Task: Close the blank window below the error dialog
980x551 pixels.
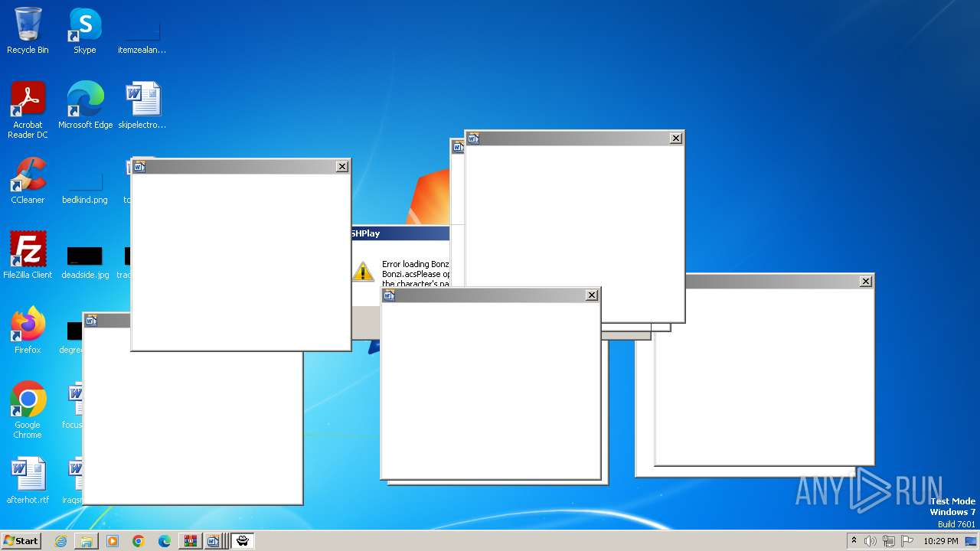Action: click(x=592, y=295)
